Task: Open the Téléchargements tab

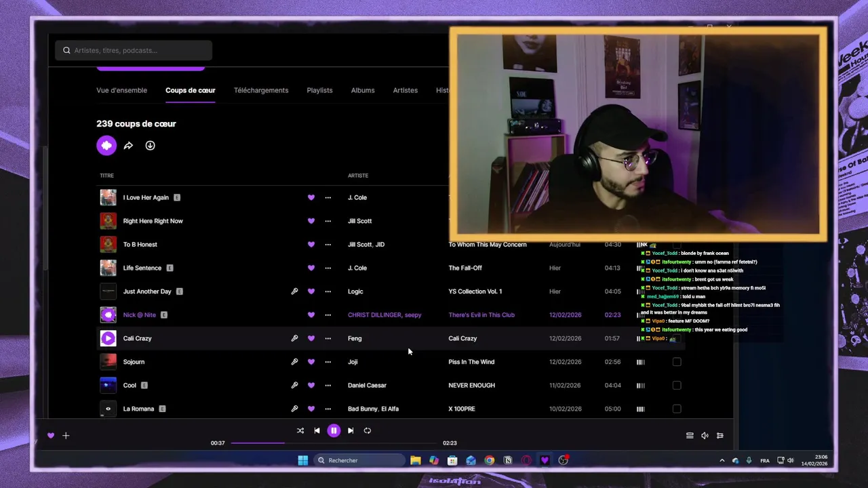Action: pyautogui.click(x=261, y=90)
